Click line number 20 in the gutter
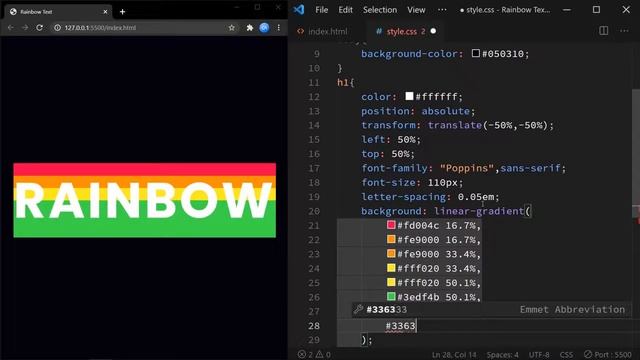This screenshot has width=640, height=360. coord(313,211)
